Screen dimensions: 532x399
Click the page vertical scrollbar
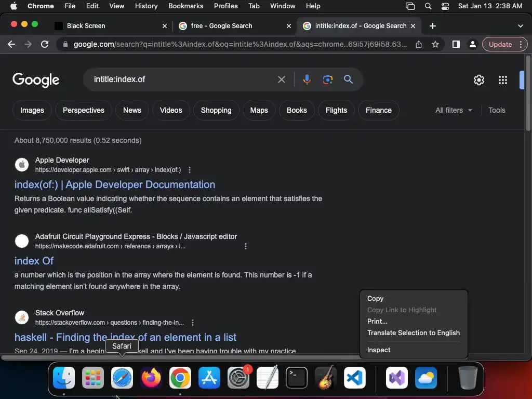click(x=528, y=92)
